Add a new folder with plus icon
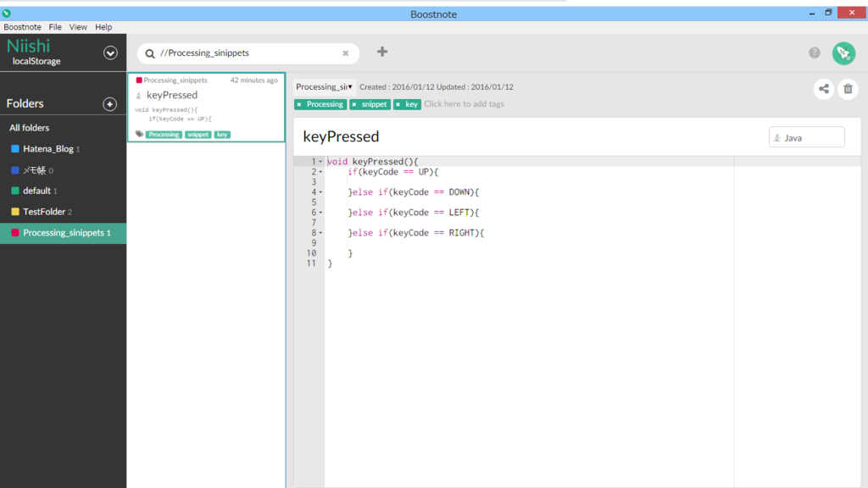The height and width of the screenshot is (488, 868). click(109, 104)
